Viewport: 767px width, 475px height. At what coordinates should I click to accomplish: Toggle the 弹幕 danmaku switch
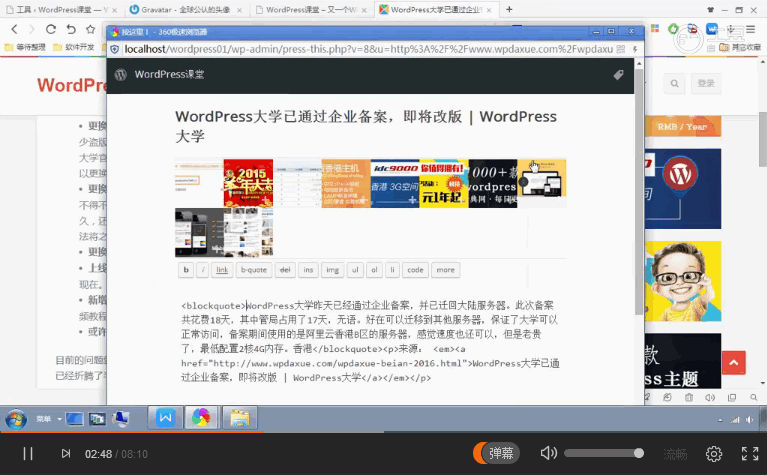point(496,453)
